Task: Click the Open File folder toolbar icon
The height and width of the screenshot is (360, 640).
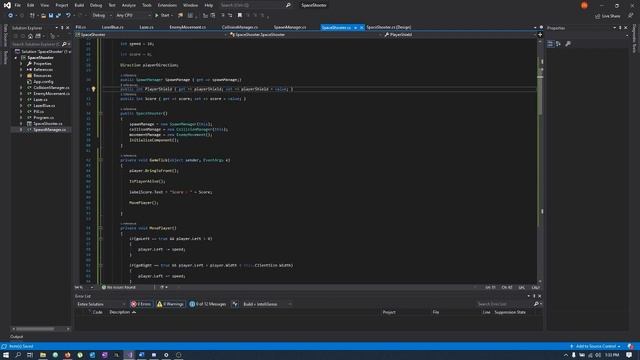Action: pos(43,16)
